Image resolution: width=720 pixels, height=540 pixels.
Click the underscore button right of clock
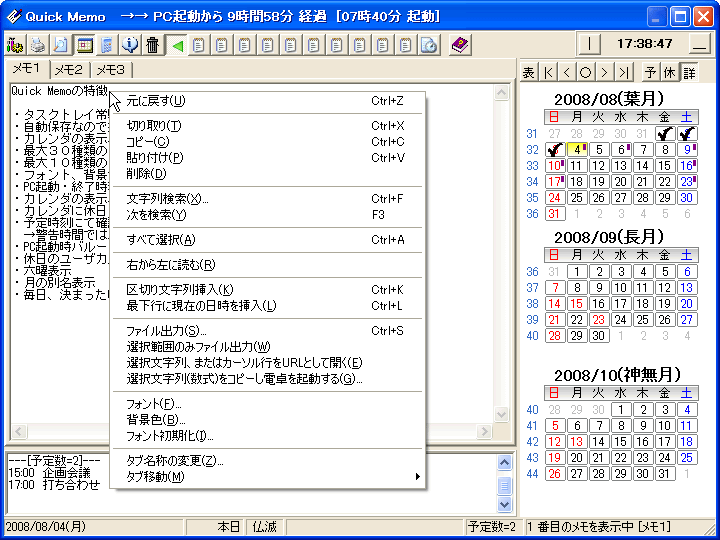(699, 44)
